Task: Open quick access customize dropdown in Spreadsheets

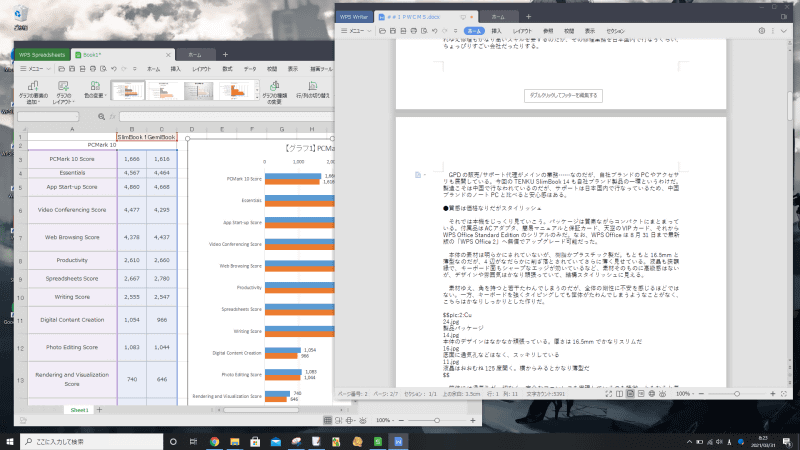Action: (135, 69)
